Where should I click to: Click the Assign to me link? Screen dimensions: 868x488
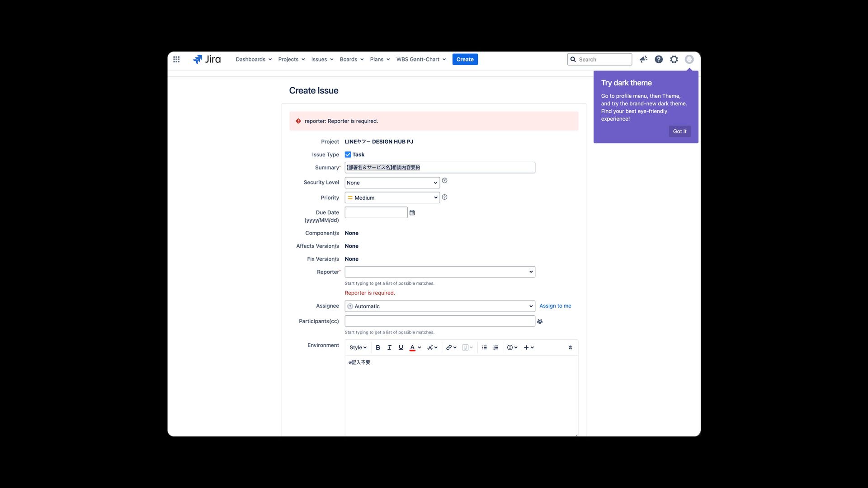point(555,306)
